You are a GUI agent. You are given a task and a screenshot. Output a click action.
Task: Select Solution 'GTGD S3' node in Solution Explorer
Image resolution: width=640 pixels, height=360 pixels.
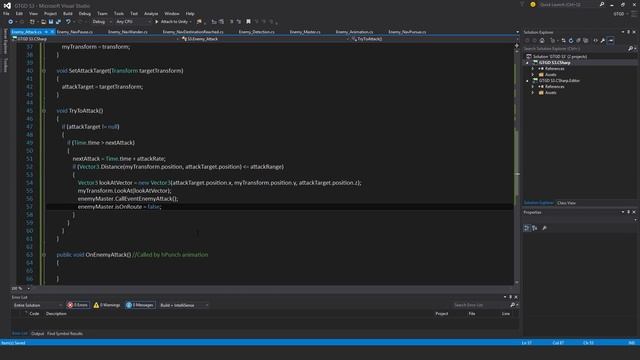[560, 57]
